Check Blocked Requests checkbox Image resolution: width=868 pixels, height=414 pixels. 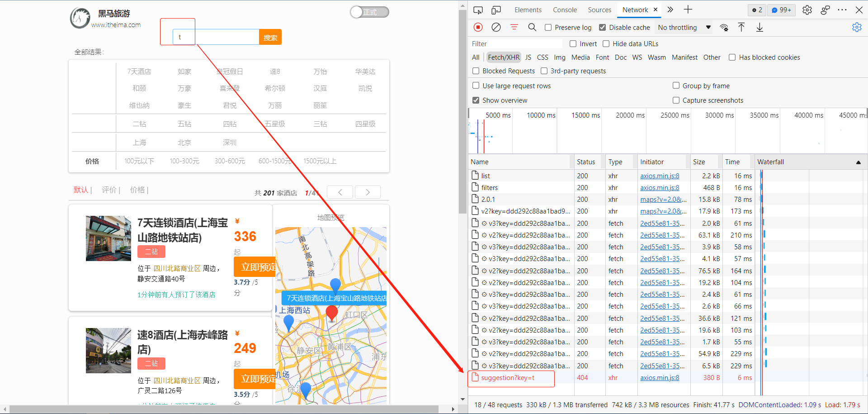[476, 71]
